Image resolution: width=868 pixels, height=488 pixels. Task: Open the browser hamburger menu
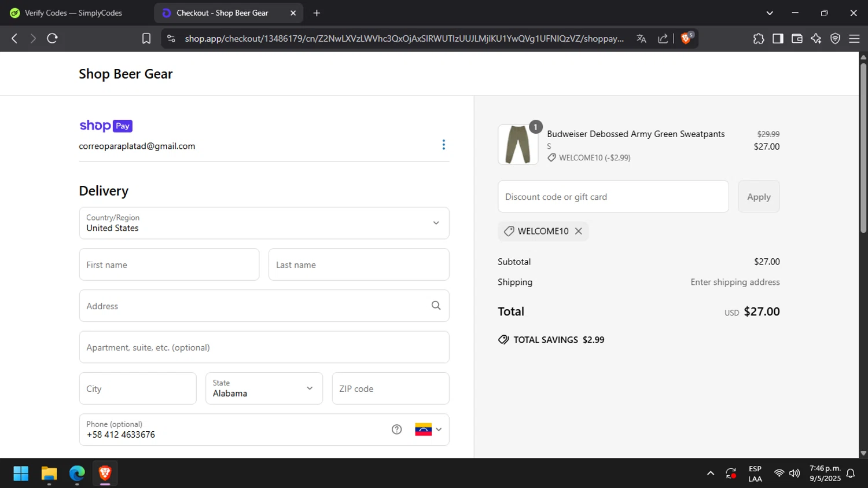click(854, 38)
